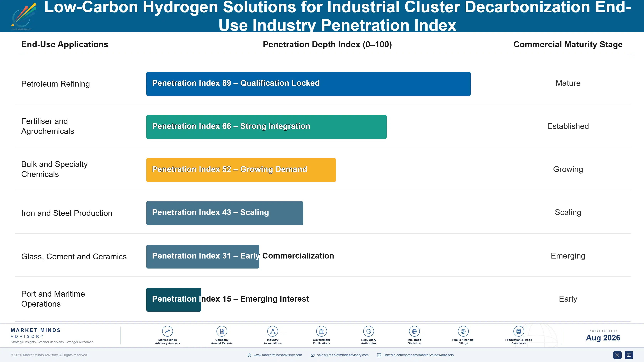Click the 'Iron and Steel Production' label
The width and height of the screenshot is (644, 362).
coord(66,213)
